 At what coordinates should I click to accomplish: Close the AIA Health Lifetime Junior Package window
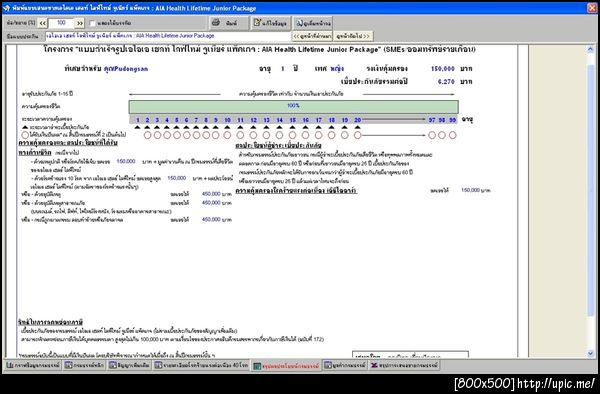tap(592, 8)
